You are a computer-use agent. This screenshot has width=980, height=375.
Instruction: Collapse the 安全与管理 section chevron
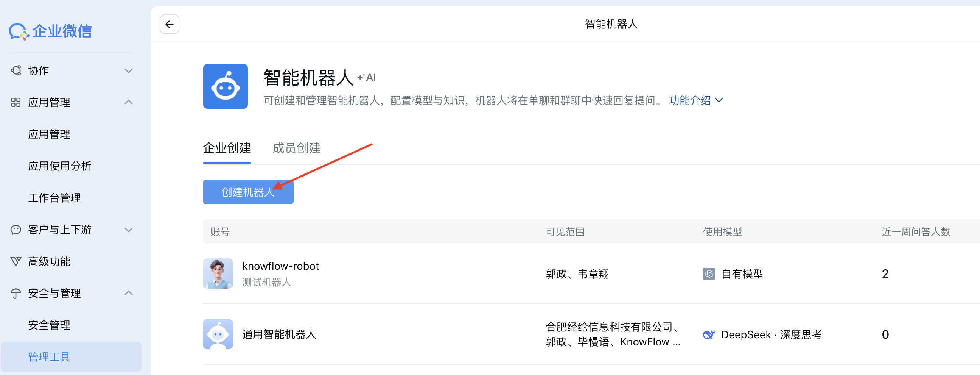tap(129, 293)
